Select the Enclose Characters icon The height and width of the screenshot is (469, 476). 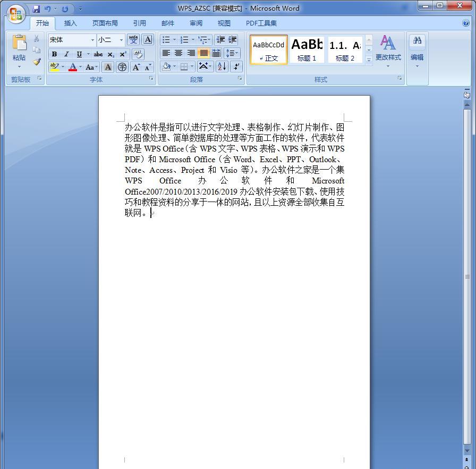click(123, 67)
